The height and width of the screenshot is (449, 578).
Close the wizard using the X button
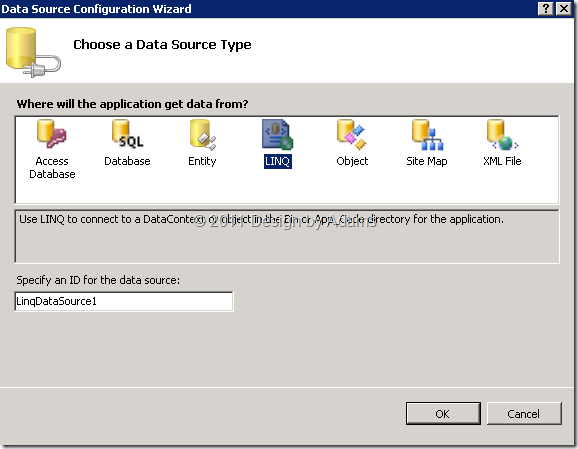564,8
